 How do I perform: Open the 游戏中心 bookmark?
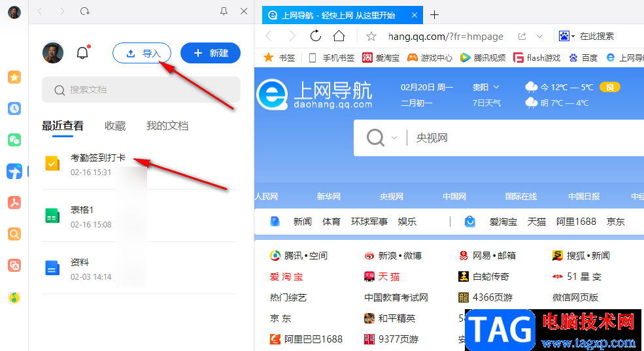[x=430, y=58]
